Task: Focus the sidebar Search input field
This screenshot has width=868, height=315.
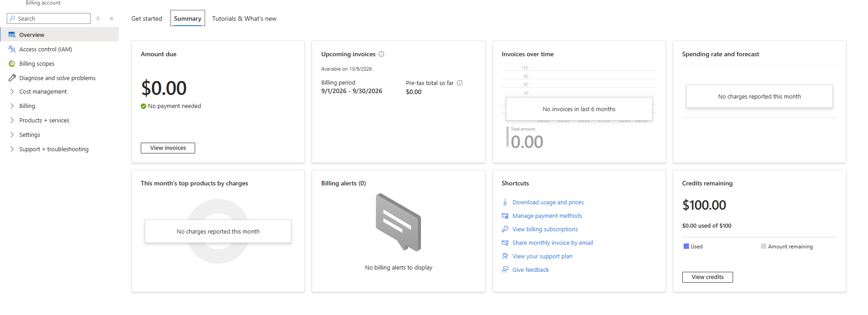Action: [49, 18]
